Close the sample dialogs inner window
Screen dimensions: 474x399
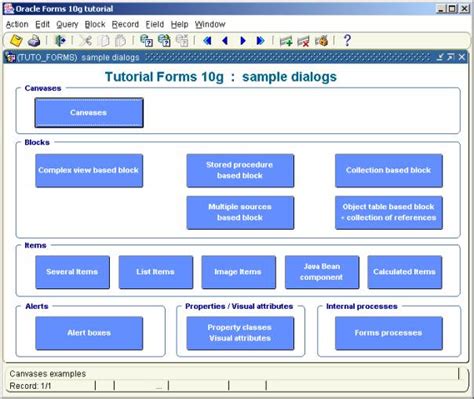pos(462,57)
